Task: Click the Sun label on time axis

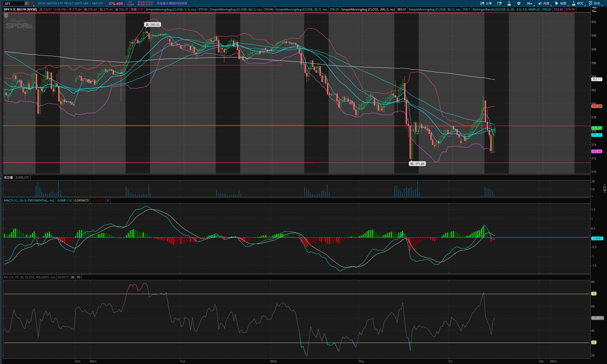Action: 78,361
